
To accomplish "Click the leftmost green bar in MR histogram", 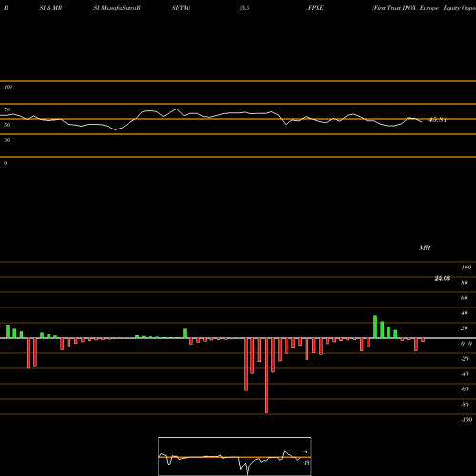I will click(x=8, y=331).
